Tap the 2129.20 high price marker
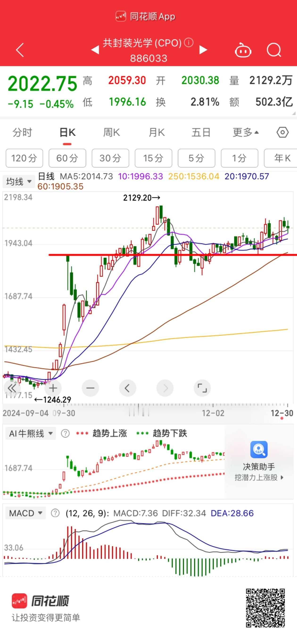This screenshot has height=644, width=297. pyautogui.click(x=141, y=198)
